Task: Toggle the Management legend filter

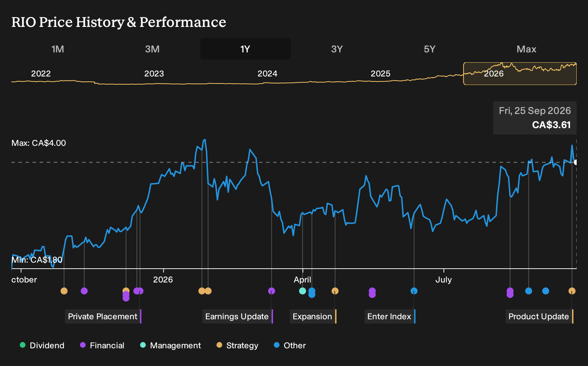Action: click(171, 345)
